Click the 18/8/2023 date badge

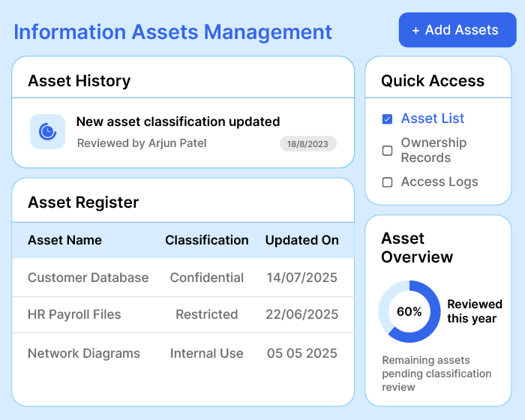(x=308, y=144)
